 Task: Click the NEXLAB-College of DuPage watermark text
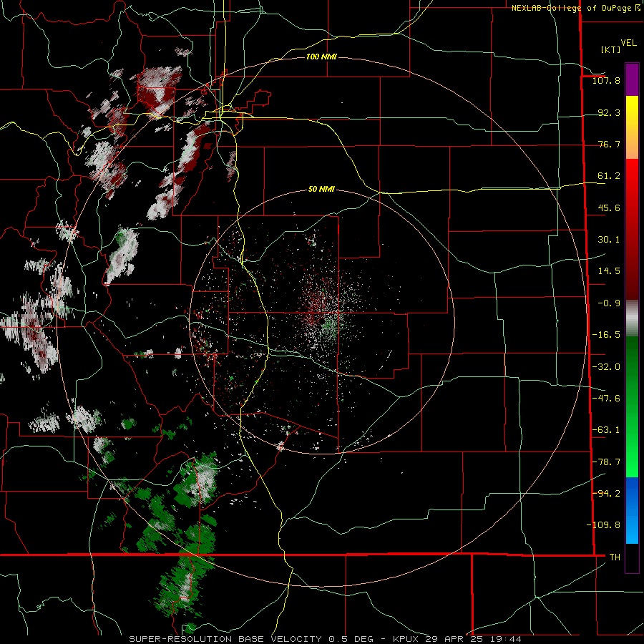tap(576, 8)
